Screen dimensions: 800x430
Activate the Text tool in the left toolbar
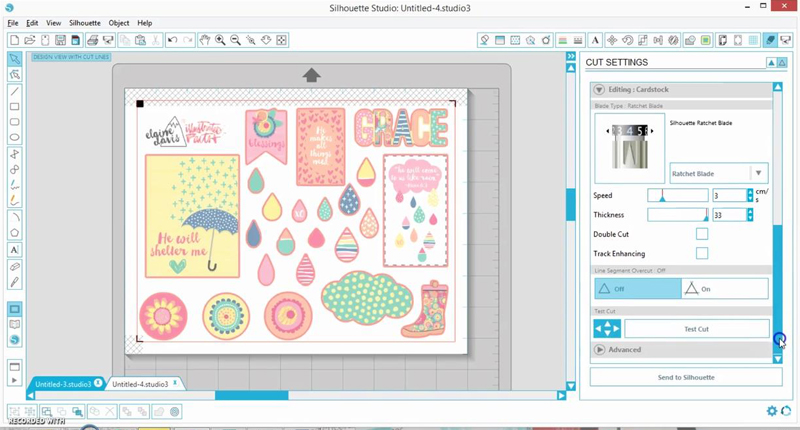pyautogui.click(x=14, y=249)
